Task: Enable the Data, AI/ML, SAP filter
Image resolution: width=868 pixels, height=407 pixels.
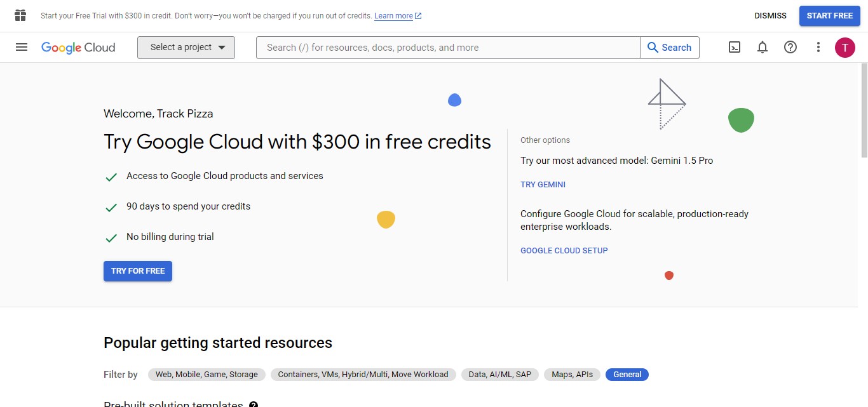Action: click(499, 375)
